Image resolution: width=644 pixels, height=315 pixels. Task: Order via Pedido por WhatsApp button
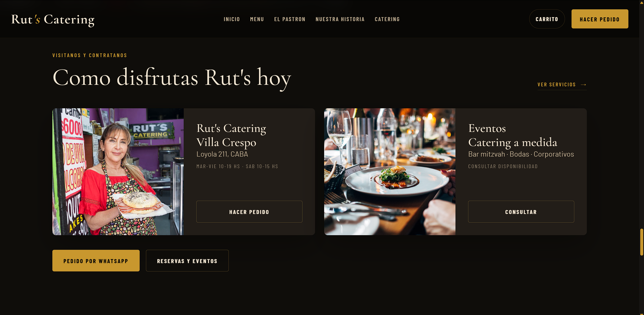[x=96, y=261]
